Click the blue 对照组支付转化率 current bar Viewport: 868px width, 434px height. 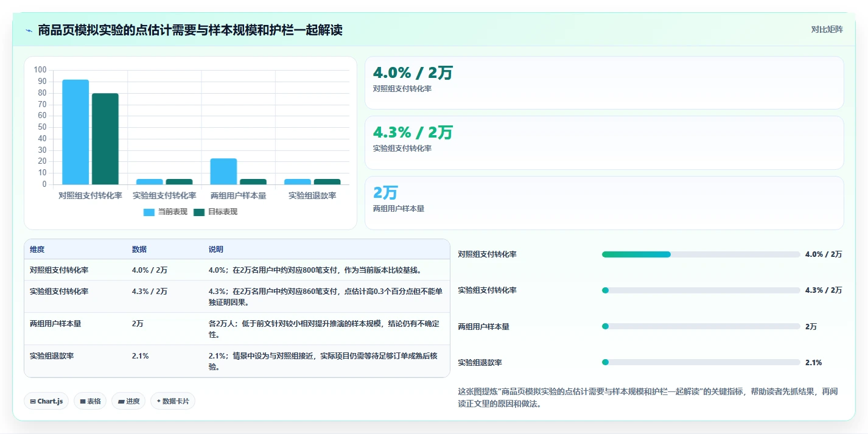coord(75,132)
